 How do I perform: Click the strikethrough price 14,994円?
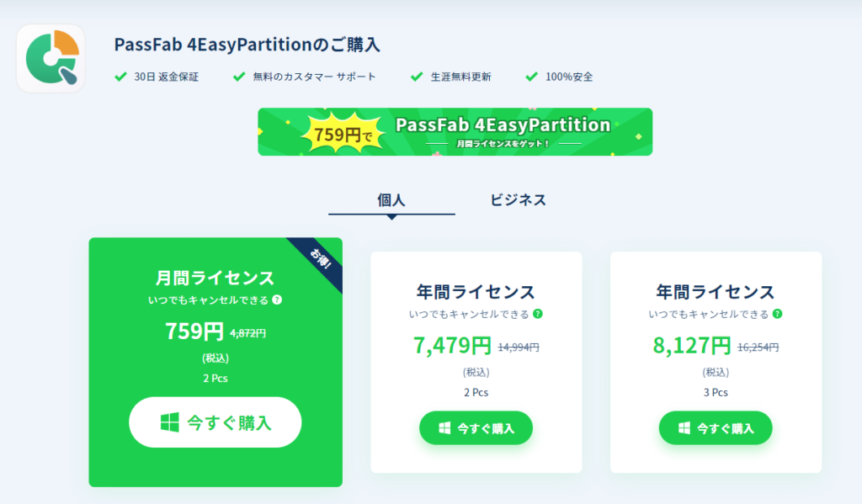517,345
